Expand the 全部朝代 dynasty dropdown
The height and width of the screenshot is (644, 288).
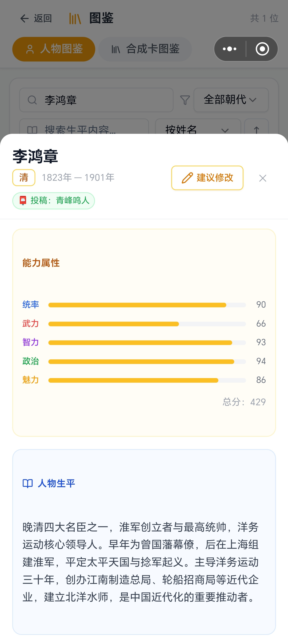pyautogui.click(x=231, y=100)
